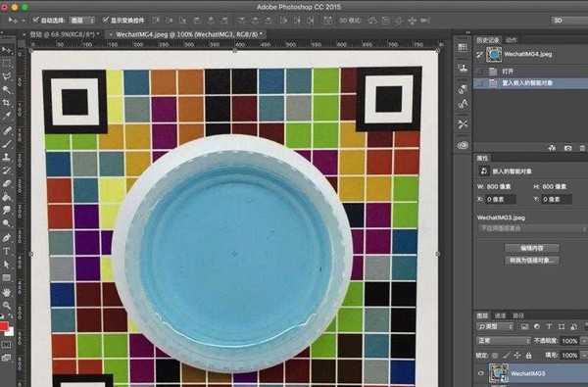This screenshot has width=588, height=387.
Task: Click the red foreground color swatch
Action: tap(4, 326)
